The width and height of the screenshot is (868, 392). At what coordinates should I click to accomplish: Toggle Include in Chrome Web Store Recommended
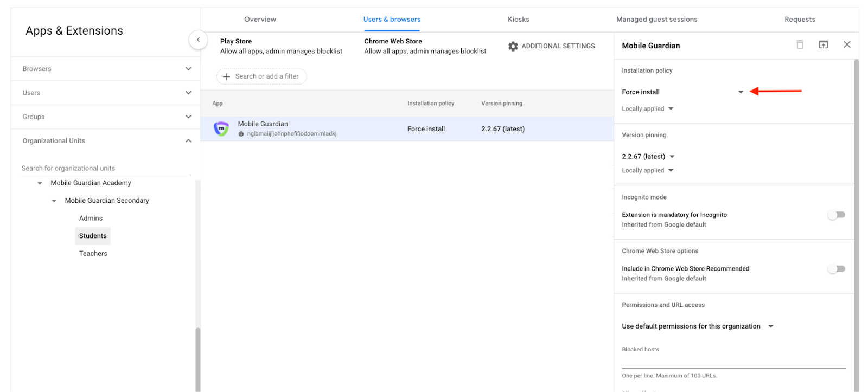click(836, 269)
